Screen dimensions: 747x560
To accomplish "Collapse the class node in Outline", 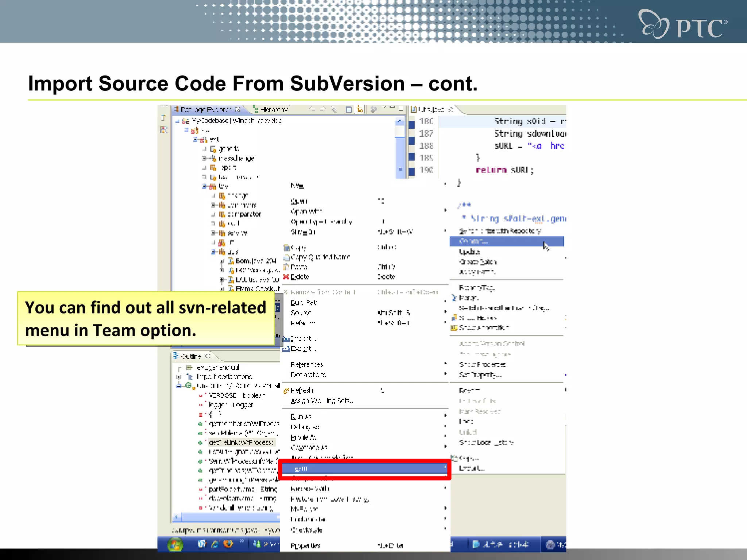I will click(x=179, y=386).
